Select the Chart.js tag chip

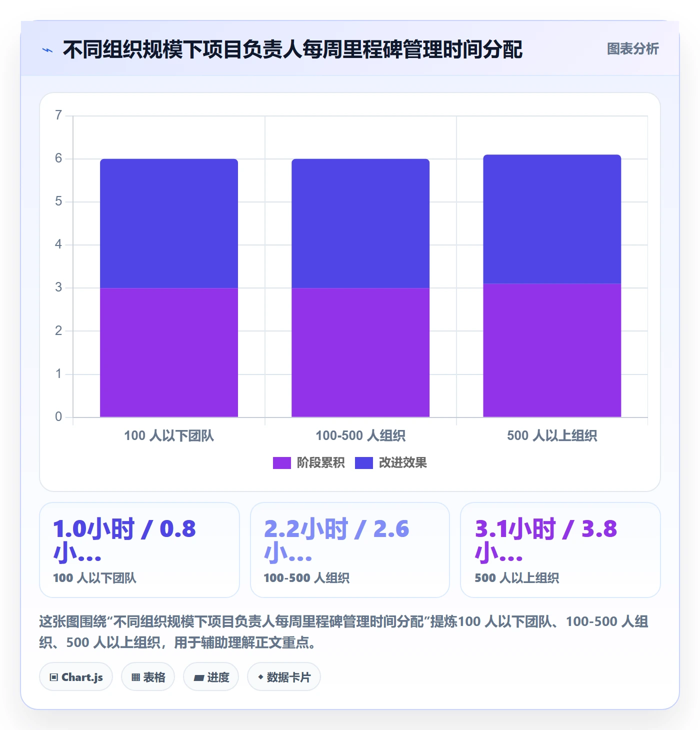[76, 677]
